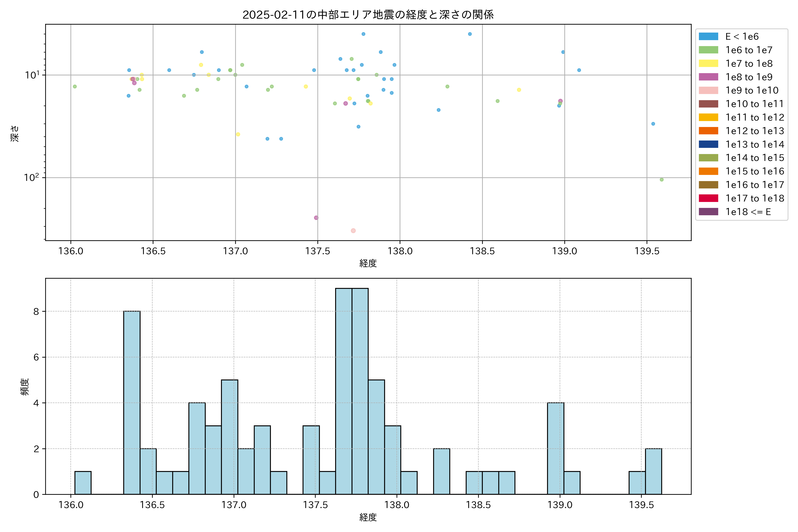Screen dimensions: 798x532
Task: Click the green '1e6 to 1e7' legend swatch
Action: click(708, 50)
